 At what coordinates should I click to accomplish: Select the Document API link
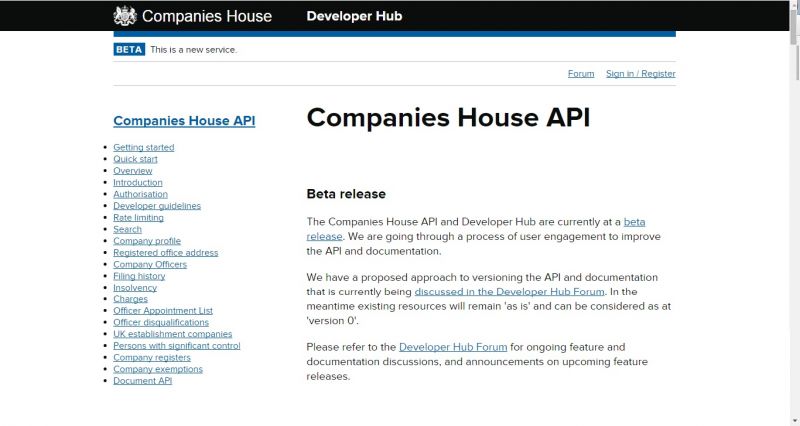143,381
